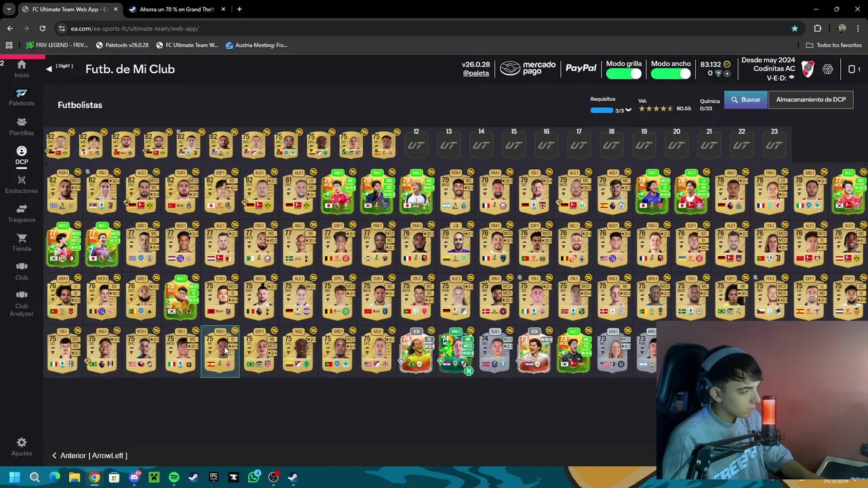This screenshot has width=868, height=488.
Task: Open Paletools in the sidebar
Action: pyautogui.click(x=22, y=98)
